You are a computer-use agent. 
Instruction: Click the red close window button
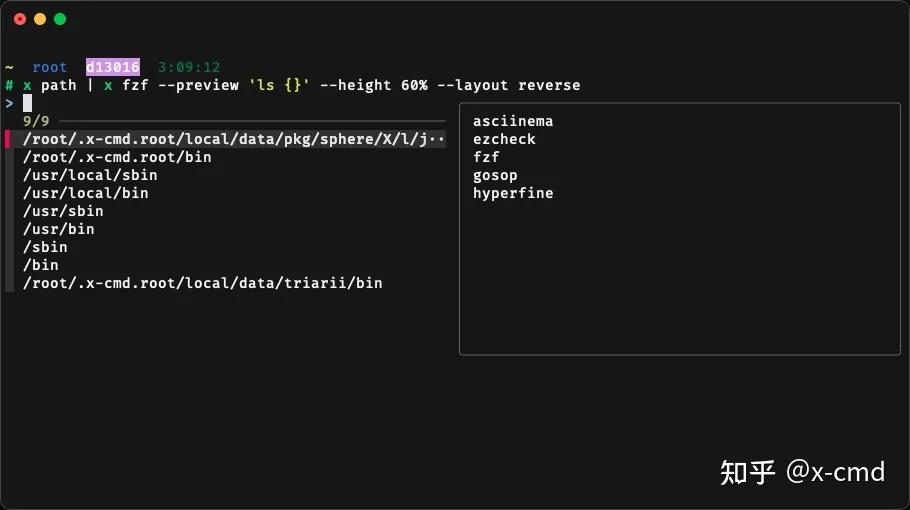[x=20, y=19]
